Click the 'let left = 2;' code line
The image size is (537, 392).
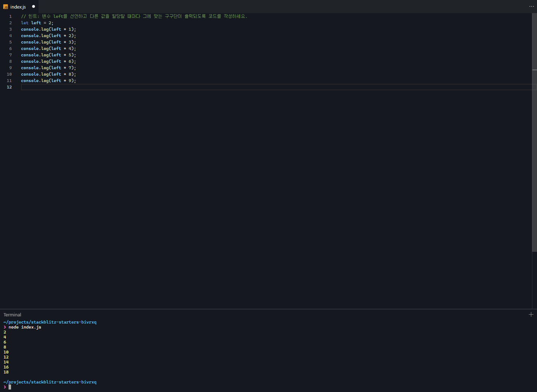coord(37,23)
